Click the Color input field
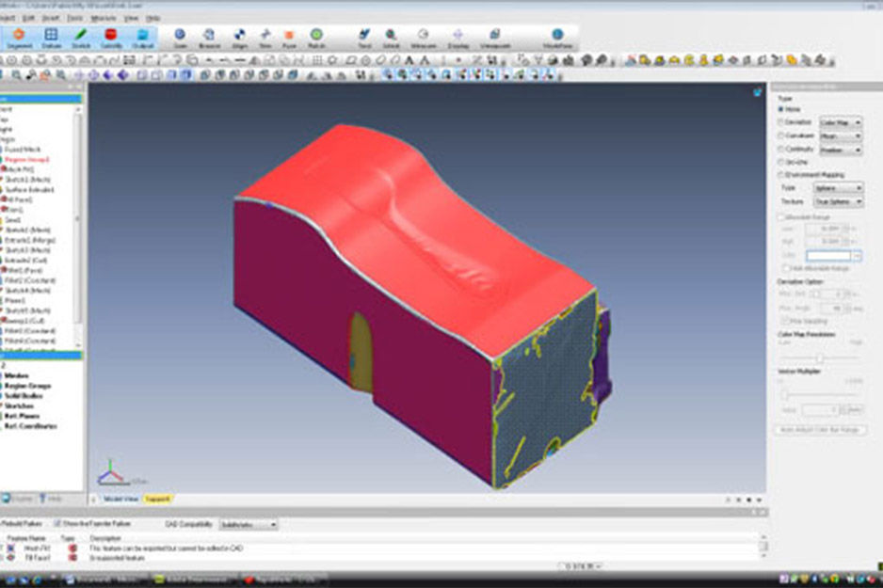 click(827, 255)
